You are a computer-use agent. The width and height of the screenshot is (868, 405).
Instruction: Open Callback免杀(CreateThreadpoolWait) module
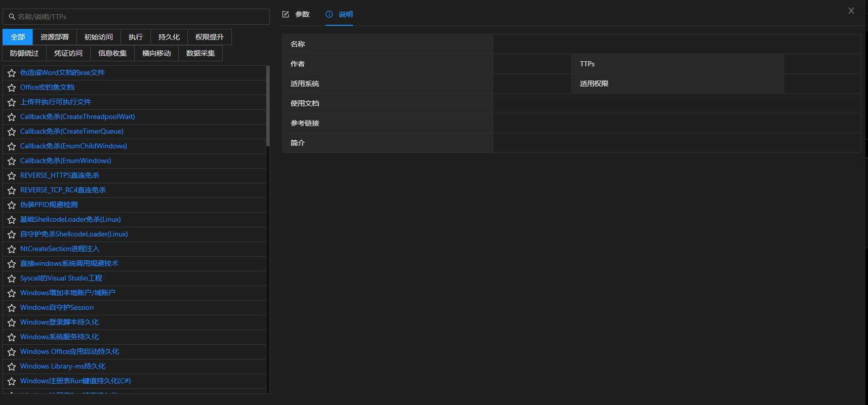77,117
